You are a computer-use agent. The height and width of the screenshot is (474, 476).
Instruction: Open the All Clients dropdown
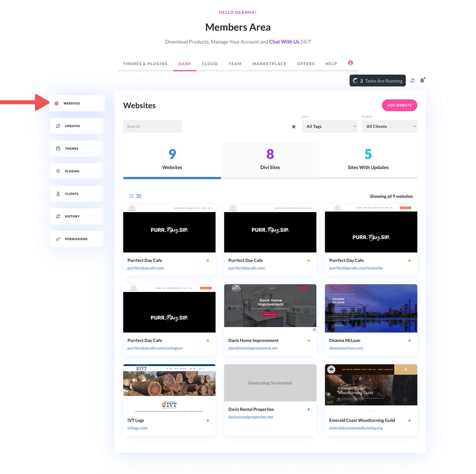[389, 126]
